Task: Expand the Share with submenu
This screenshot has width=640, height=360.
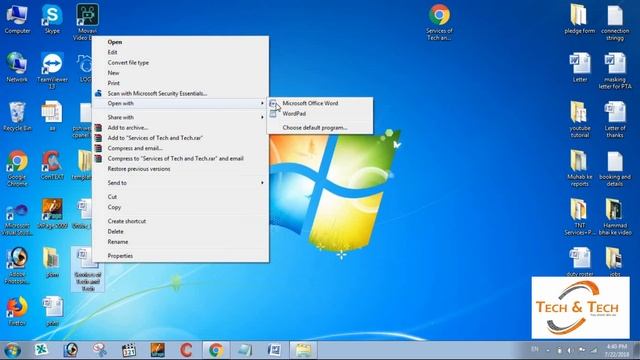Action: (x=180, y=117)
